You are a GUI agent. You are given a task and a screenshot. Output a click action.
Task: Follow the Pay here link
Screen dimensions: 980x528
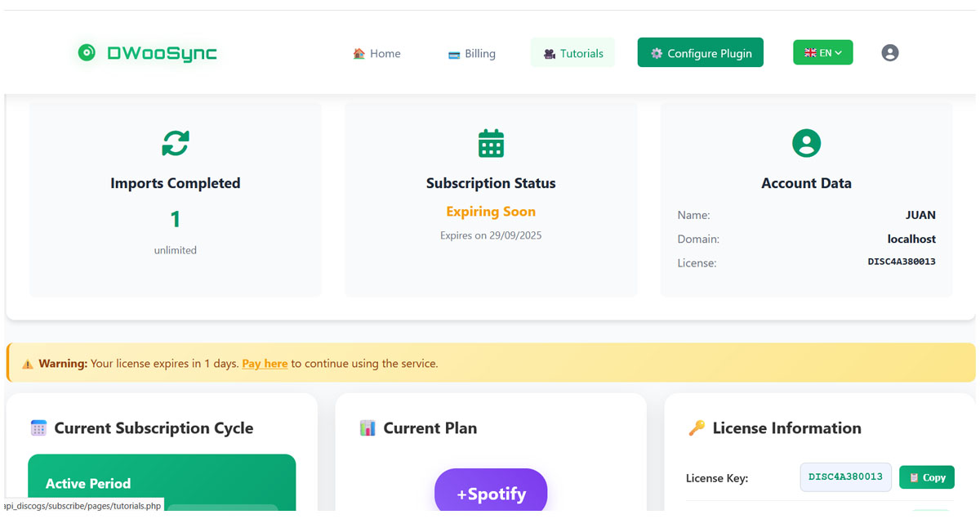(x=265, y=364)
